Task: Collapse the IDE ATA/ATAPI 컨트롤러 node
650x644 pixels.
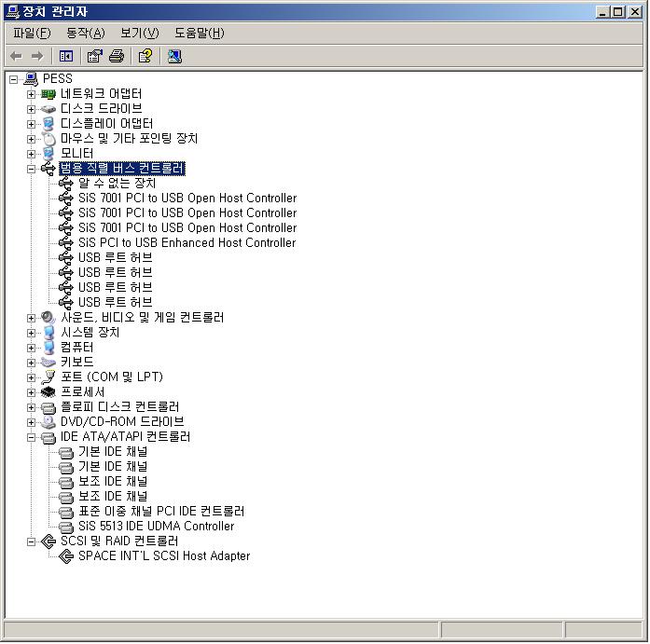Action: [31, 437]
